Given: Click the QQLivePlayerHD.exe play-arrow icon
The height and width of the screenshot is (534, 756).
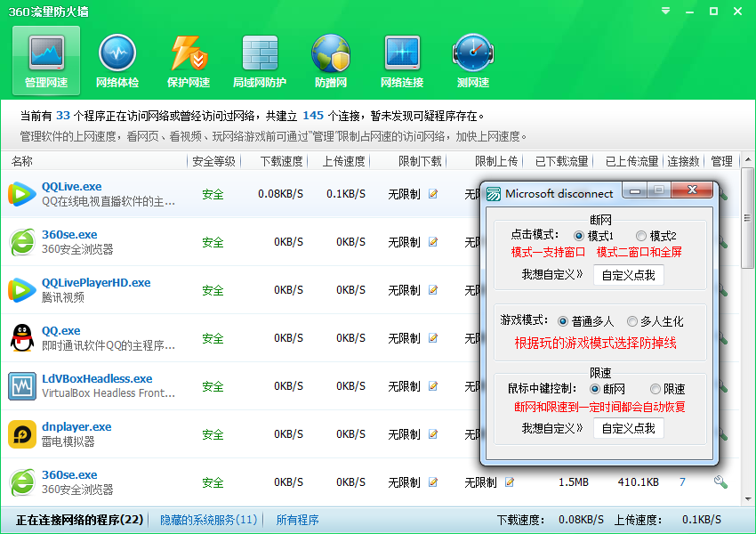Looking at the screenshot, I should point(22,290).
